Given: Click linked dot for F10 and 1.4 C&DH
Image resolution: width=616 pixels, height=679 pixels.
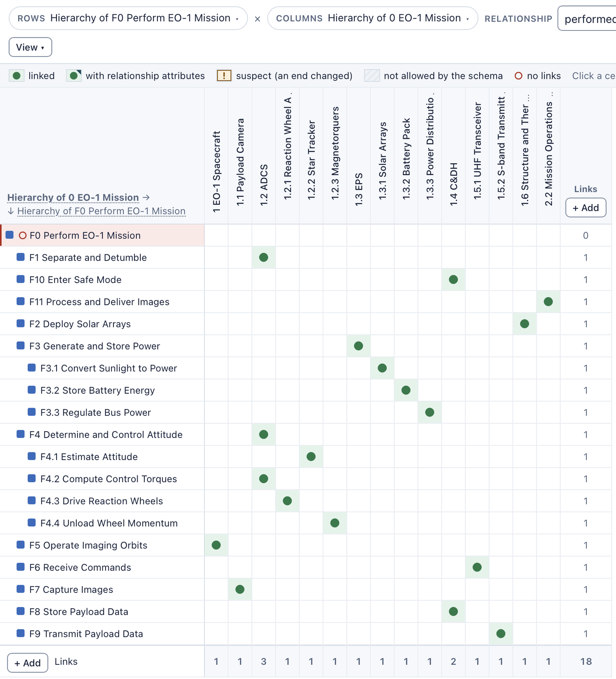Looking at the screenshot, I should [x=454, y=279].
